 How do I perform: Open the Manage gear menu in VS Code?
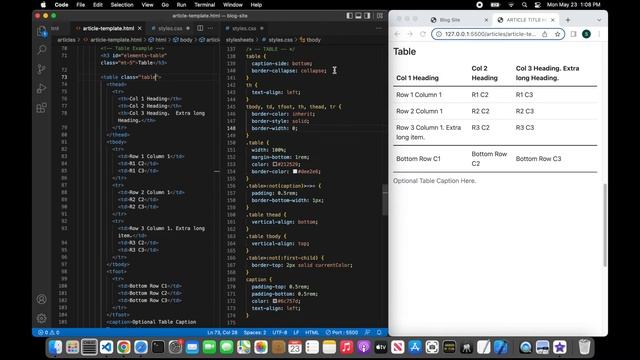pyautogui.click(x=42, y=318)
